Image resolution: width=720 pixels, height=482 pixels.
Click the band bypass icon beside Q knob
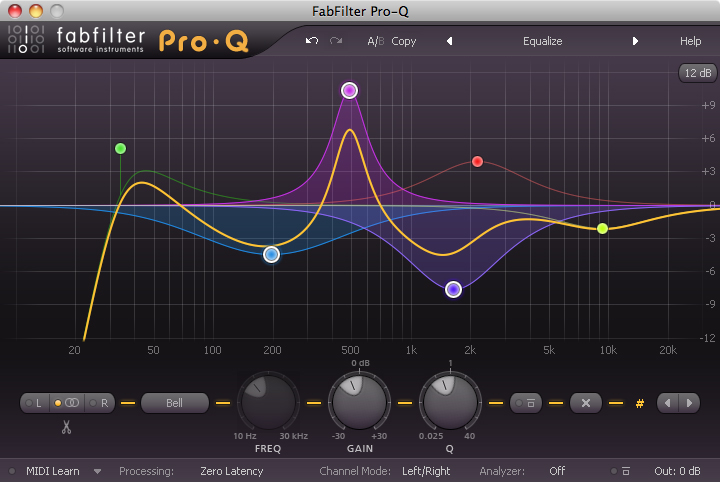pos(526,403)
